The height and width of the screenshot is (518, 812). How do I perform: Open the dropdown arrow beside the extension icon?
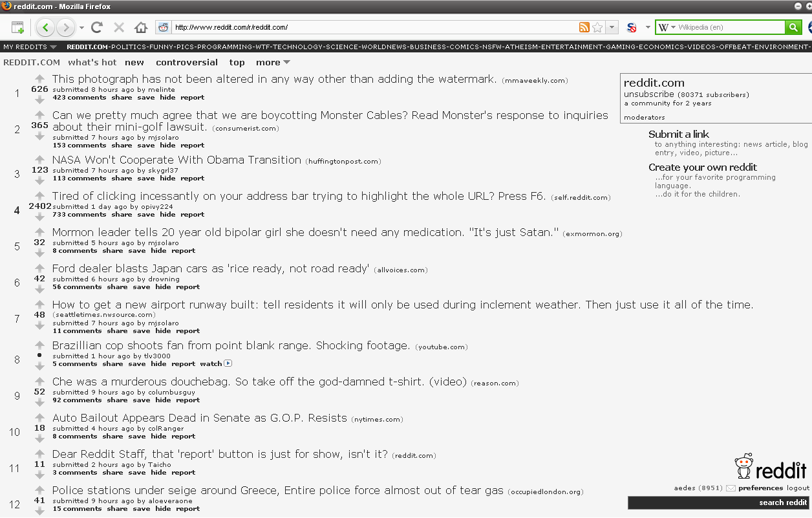(647, 28)
